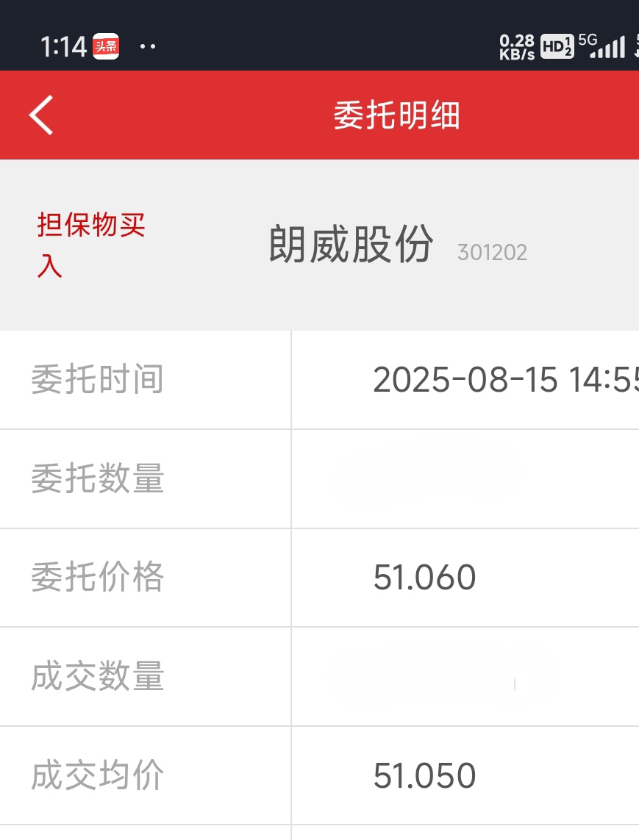Select the 委托时间 row label
The image size is (639, 840).
[98, 379]
